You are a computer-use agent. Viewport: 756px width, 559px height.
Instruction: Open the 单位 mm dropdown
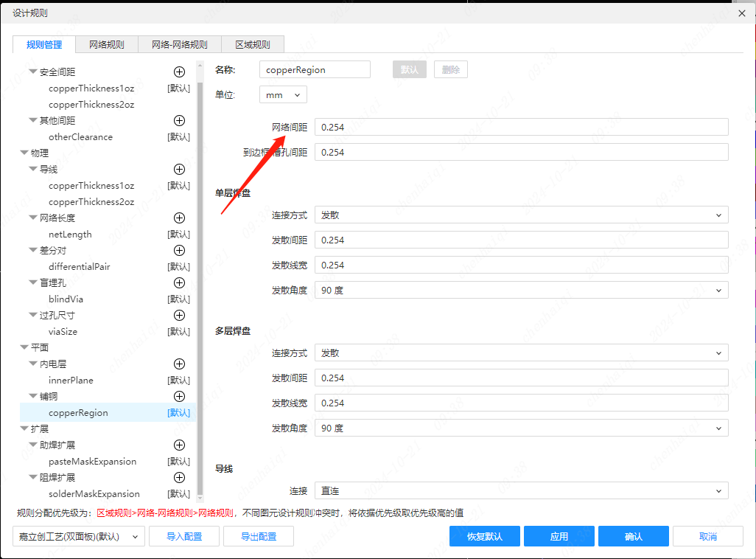tap(283, 95)
